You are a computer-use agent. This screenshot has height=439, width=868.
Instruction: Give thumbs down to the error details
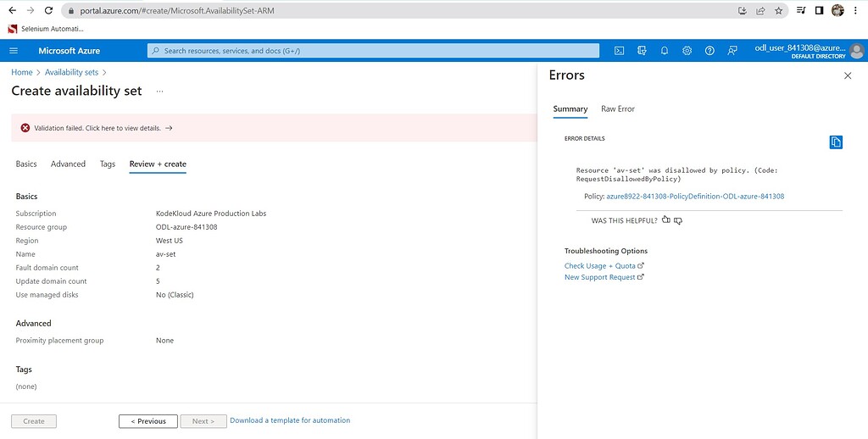point(678,220)
